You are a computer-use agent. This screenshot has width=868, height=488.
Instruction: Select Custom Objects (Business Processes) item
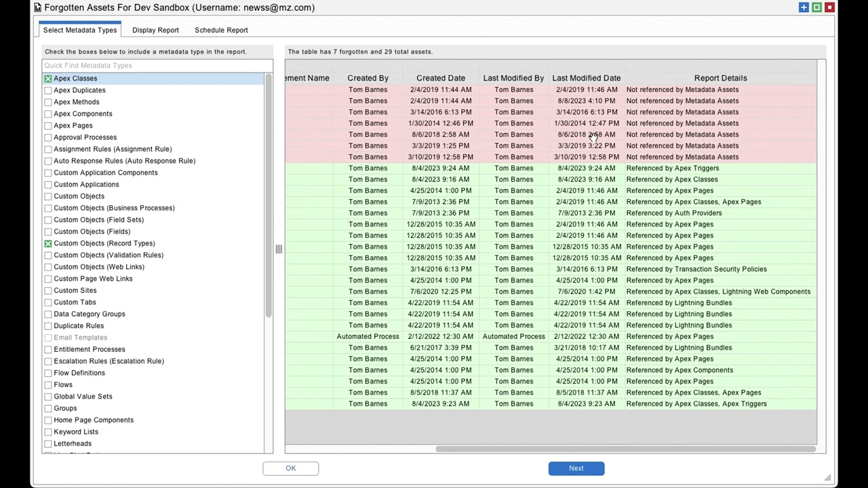[114, 208]
